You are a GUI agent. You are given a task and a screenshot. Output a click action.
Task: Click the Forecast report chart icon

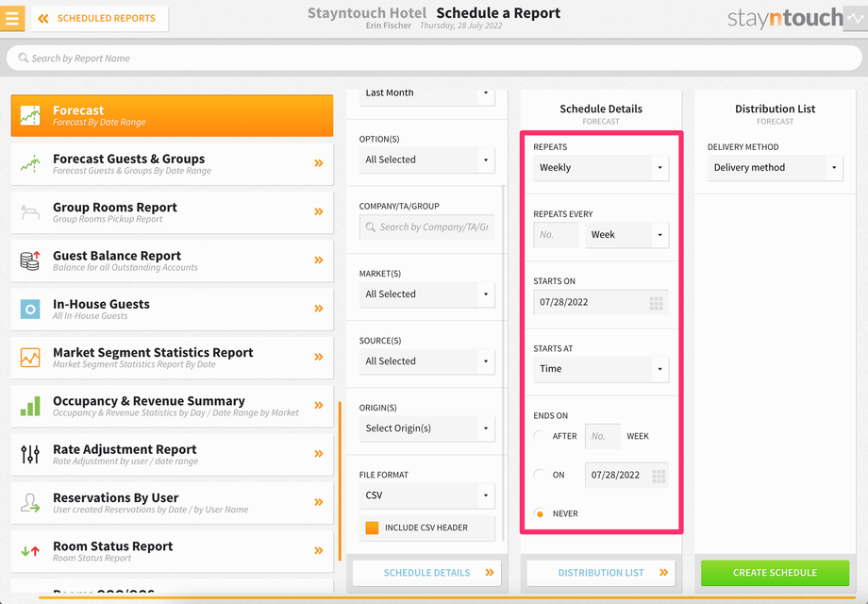(x=30, y=116)
